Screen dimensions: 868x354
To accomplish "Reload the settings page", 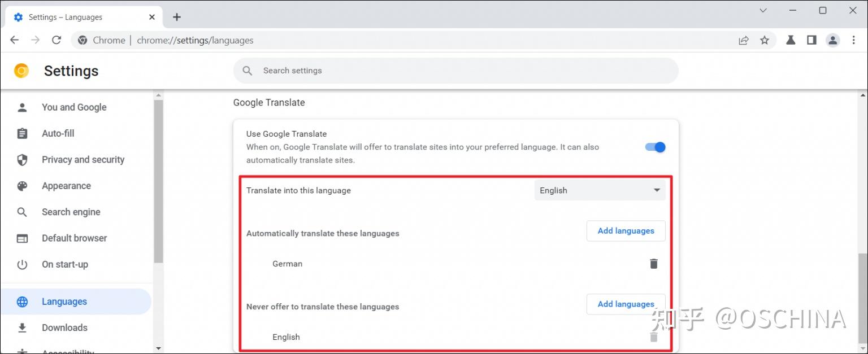I will pos(57,40).
